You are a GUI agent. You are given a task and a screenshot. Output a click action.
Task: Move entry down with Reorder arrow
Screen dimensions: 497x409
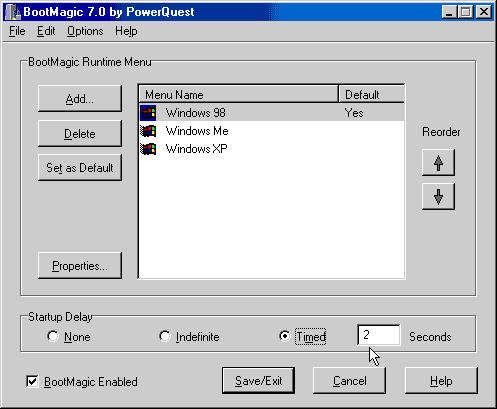coord(438,196)
